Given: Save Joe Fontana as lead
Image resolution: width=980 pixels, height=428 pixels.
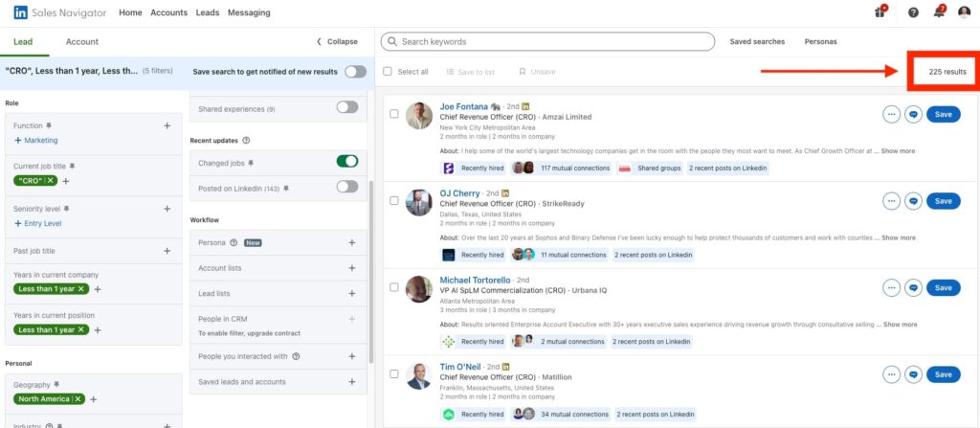Looking at the screenshot, I should point(943,115).
